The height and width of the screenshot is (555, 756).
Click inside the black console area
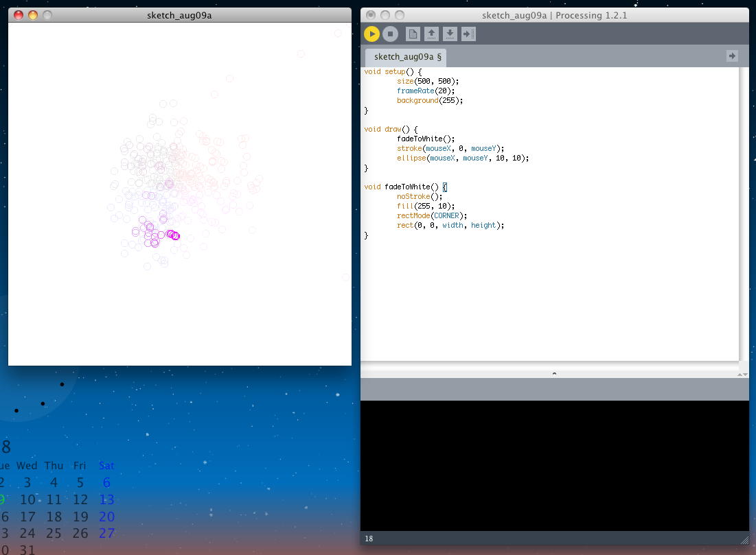pos(554,465)
